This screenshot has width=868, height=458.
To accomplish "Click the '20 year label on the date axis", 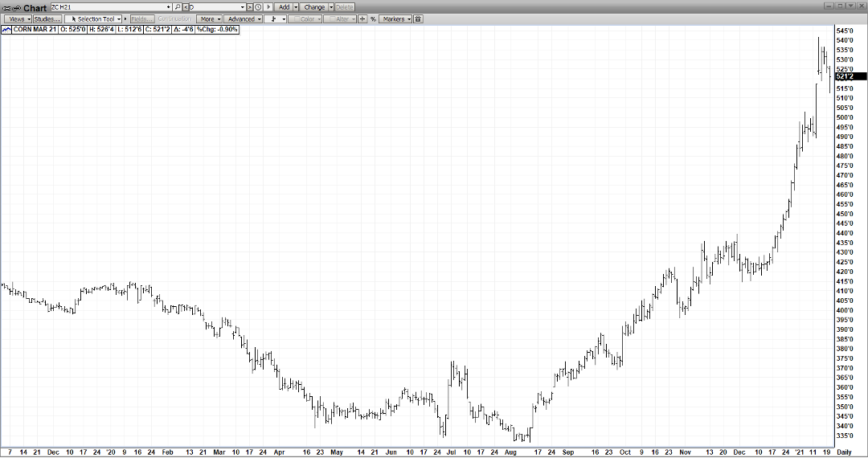I will click(111, 452).
